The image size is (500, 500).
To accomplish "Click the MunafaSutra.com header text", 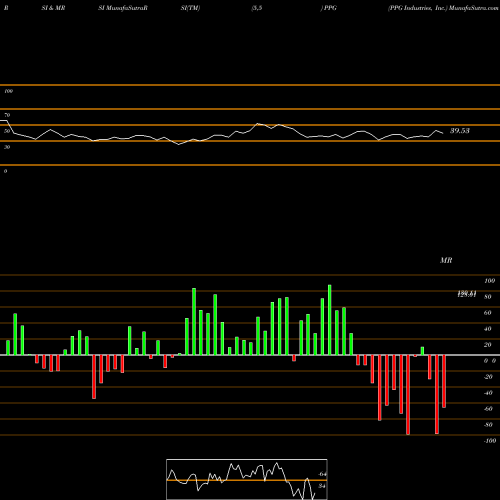I will (x=473, y=8).
